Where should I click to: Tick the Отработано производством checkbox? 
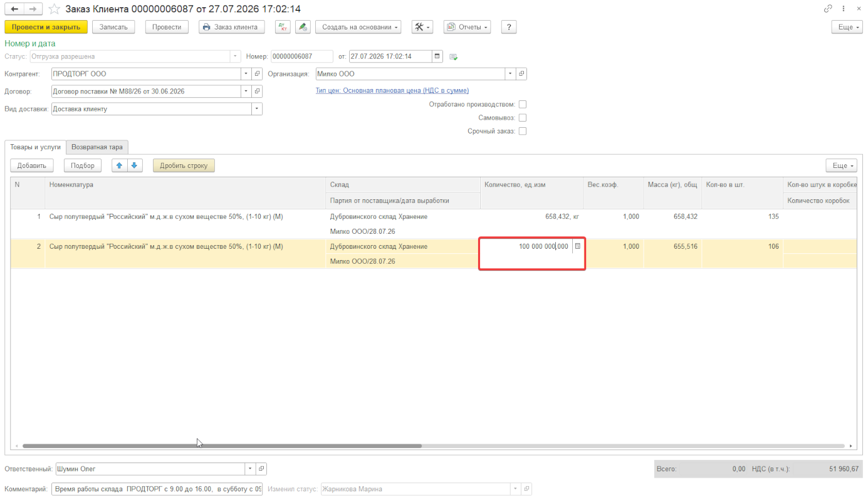coord(523,105)
